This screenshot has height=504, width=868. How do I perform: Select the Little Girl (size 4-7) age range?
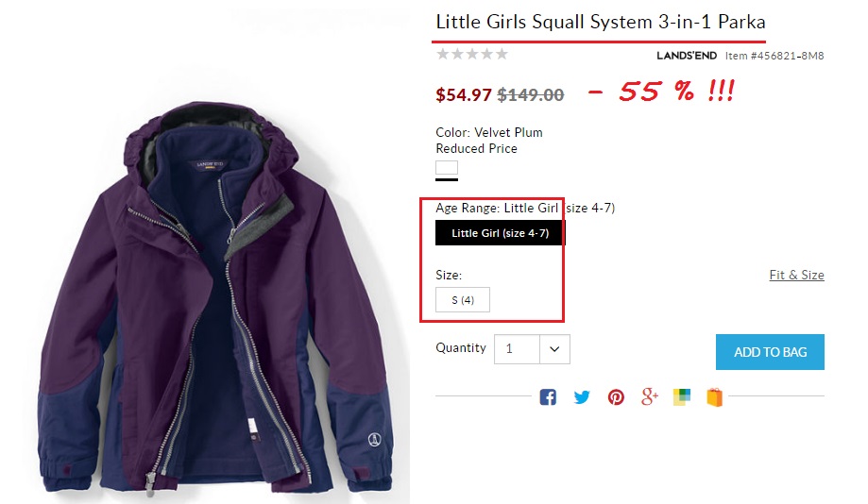[x=500, y=233]
